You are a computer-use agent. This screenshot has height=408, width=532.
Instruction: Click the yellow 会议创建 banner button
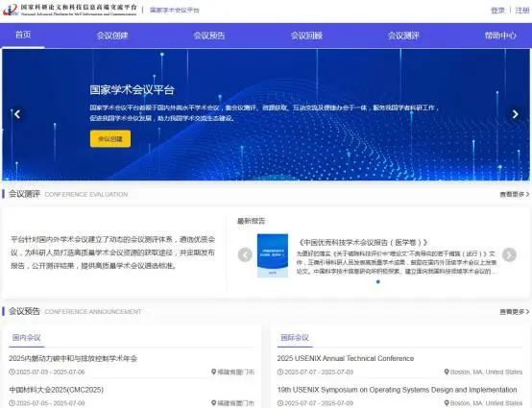click(x=110, y=138)
